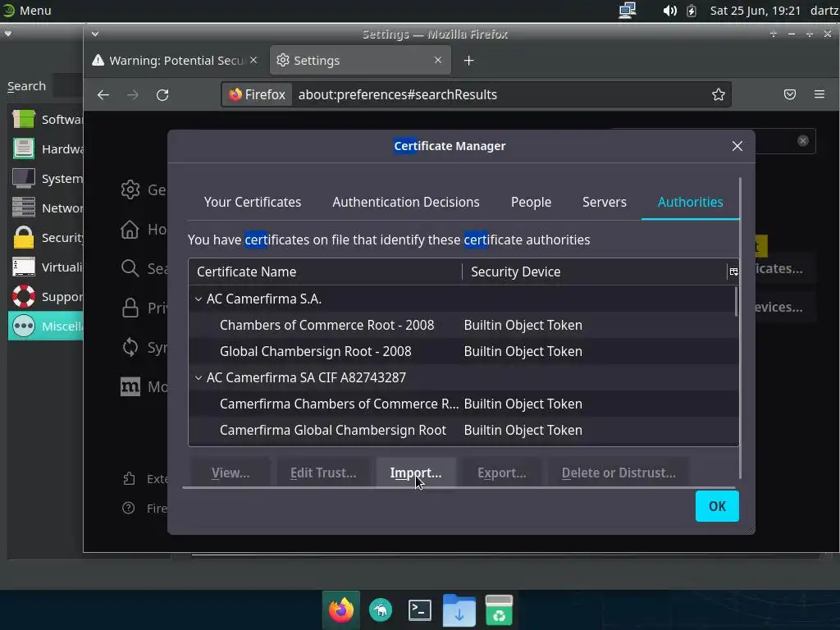Open Sync settings icon

click(x=130, y=347)
